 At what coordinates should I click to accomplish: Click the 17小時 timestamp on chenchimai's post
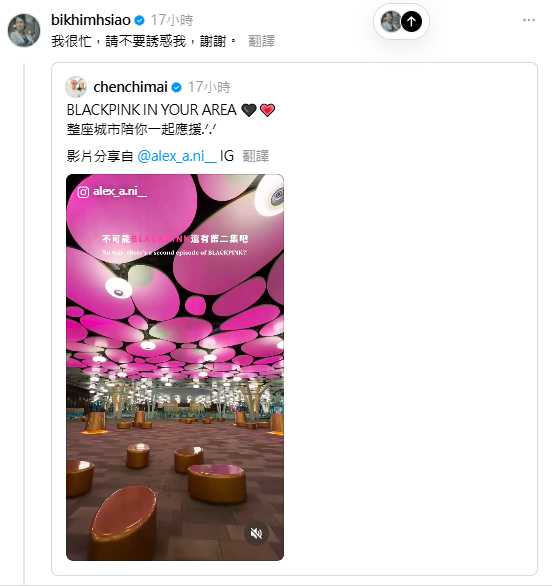tap(209, 87)
